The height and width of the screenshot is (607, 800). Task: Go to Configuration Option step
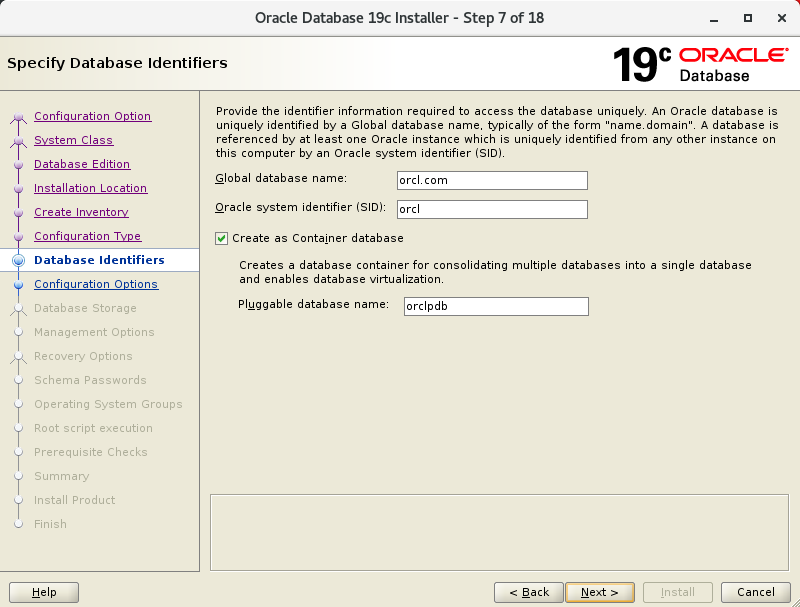92,116
